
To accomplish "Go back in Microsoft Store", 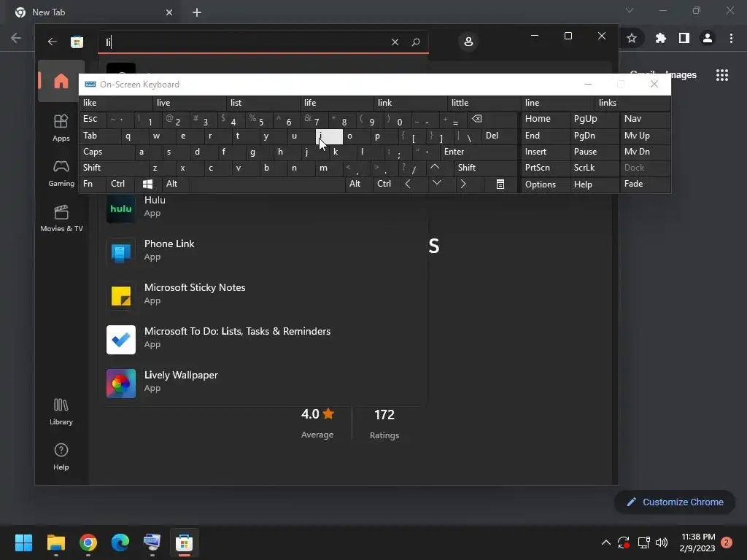I will [52, 42].
